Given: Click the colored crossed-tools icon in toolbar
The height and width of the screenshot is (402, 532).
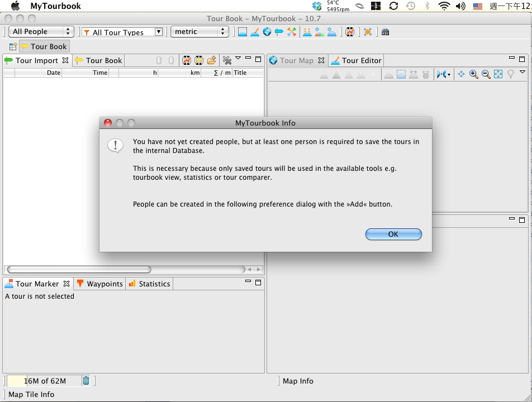Looking at the screenshot, I should click(292, 32).
